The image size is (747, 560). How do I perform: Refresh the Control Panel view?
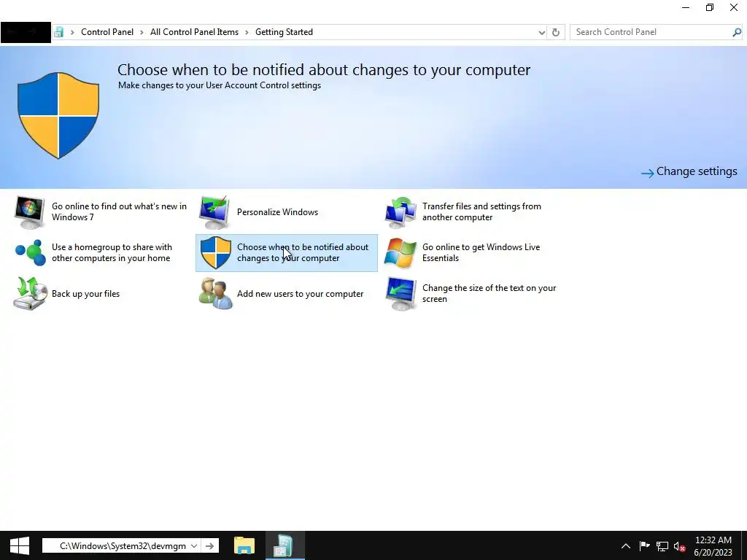click(x=555, y=32)
